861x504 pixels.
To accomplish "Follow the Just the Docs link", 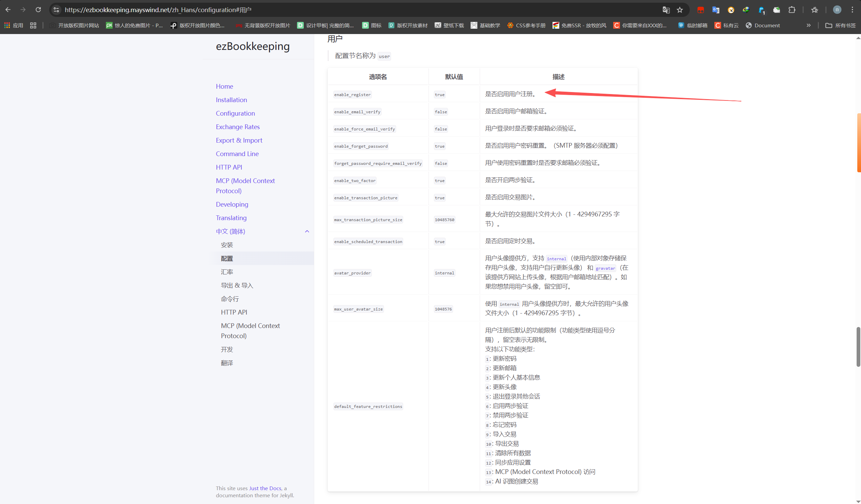I will (265, 488).
